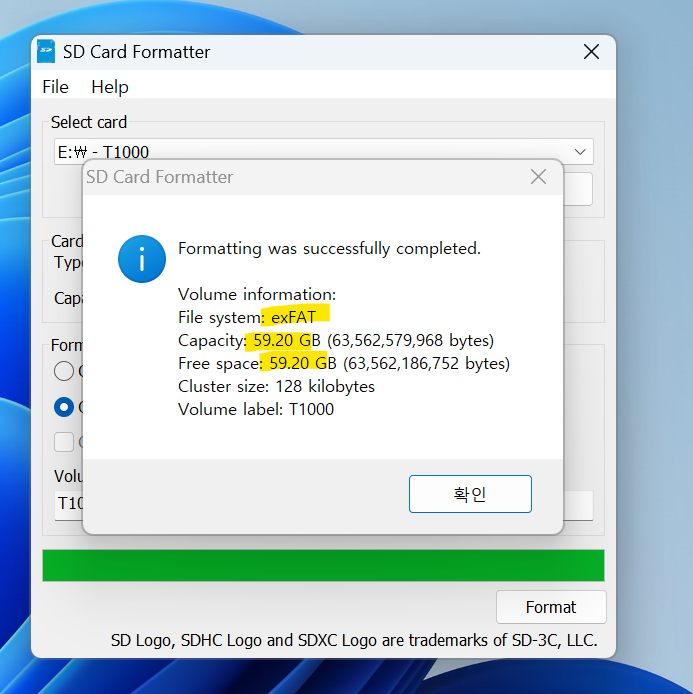This screenshot has width=693, height=694.
Task: Click the Format button
Action: [551, 607]
